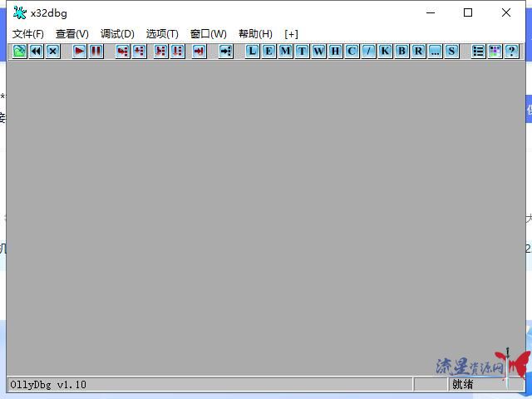Click the Pause execution icon

(x=96, y=52)
